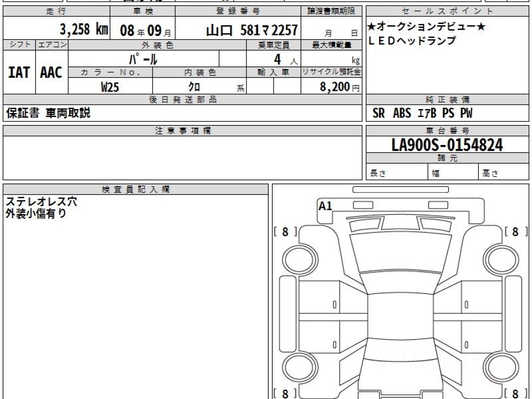The width and height of the screenshot is (532, 399).
Task: Select the 保証書 車両取説 entry
Action: click(x=48, y=113)
